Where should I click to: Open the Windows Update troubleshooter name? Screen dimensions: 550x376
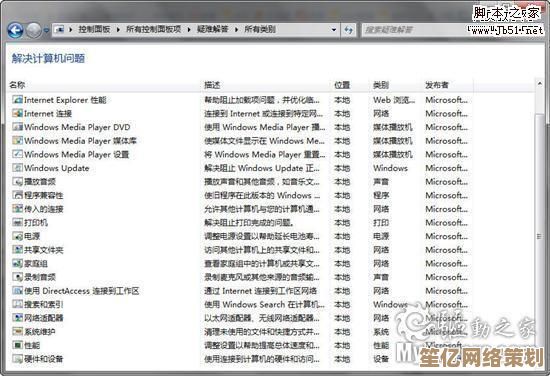[56, 168]
